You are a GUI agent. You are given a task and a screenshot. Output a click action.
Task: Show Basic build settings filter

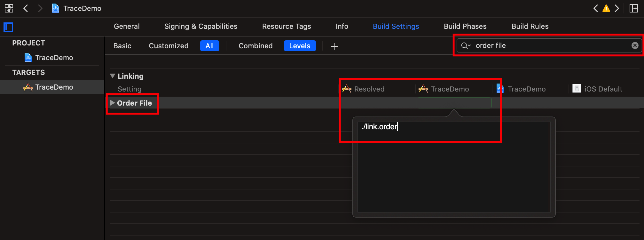click(122, 46)
